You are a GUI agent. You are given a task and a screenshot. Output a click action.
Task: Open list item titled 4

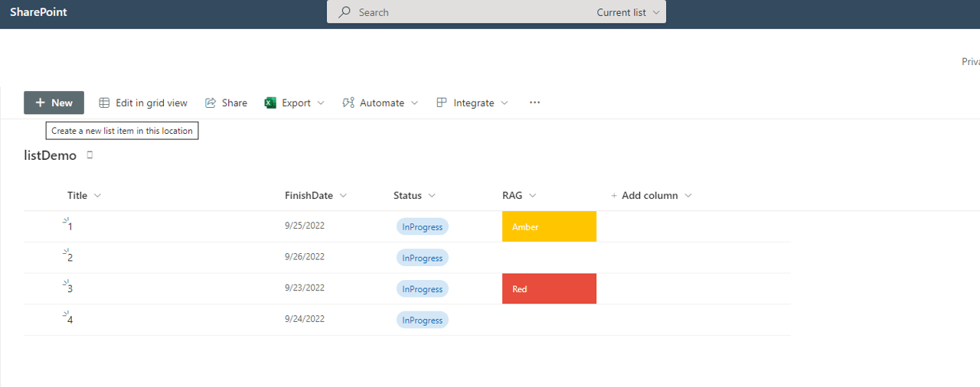pos(70,320)
